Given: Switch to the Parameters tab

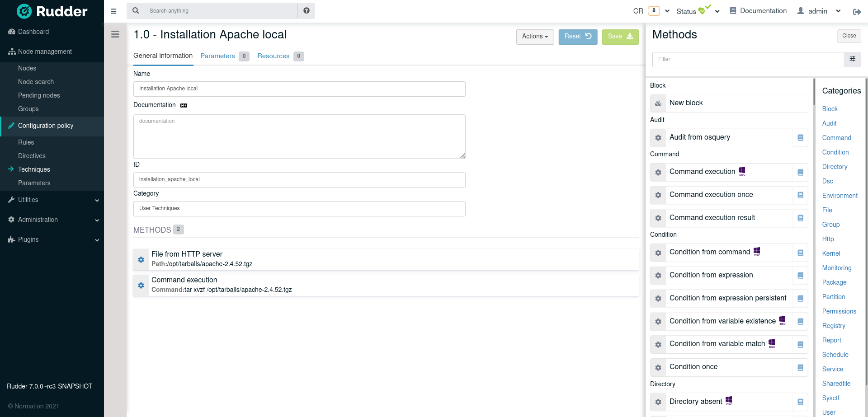Looking at the screenshot, I should tap(217, 56).
